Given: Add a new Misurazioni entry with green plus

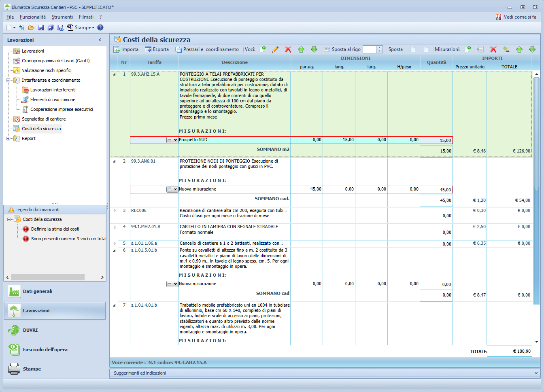Looking at the screenshot, I should [468, 49].
